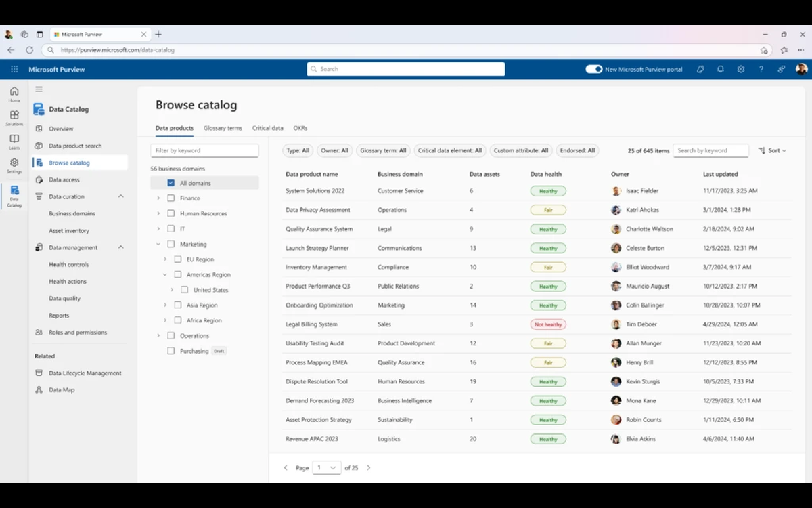
Task: Open the browser ellipsis menu
Action: tap(802, 50)
